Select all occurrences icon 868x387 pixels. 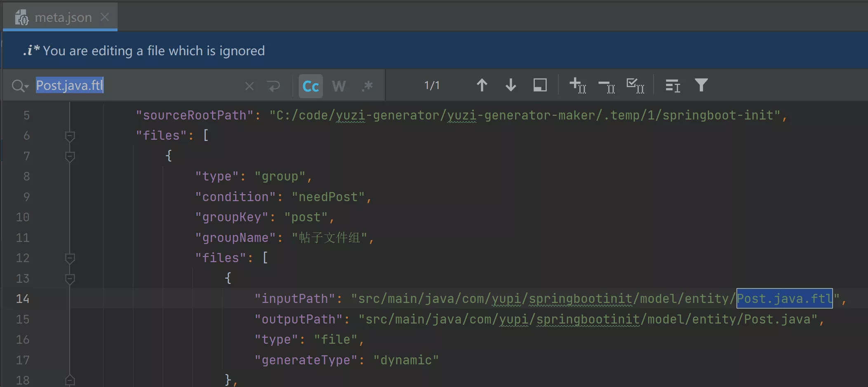[635, 85]
